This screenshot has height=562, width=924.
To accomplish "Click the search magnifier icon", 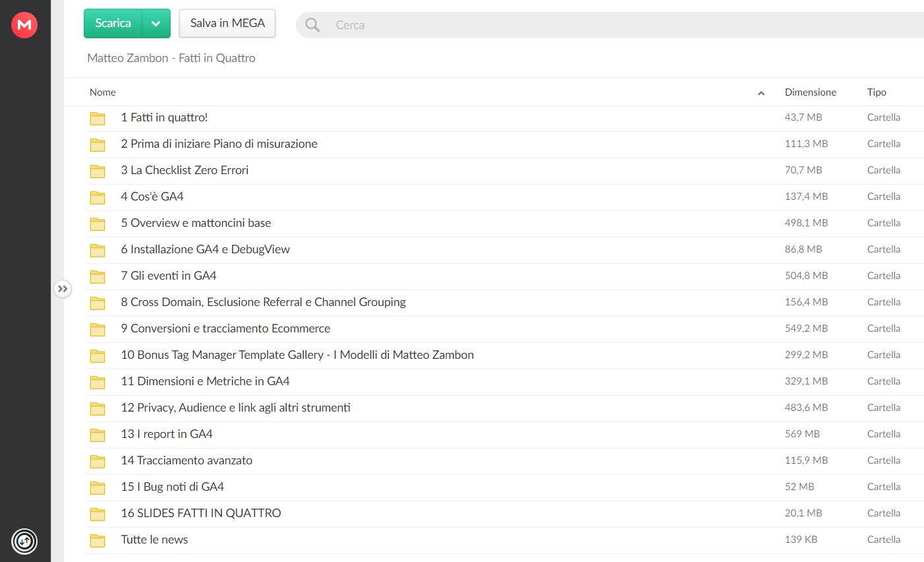I will [312, 25].
